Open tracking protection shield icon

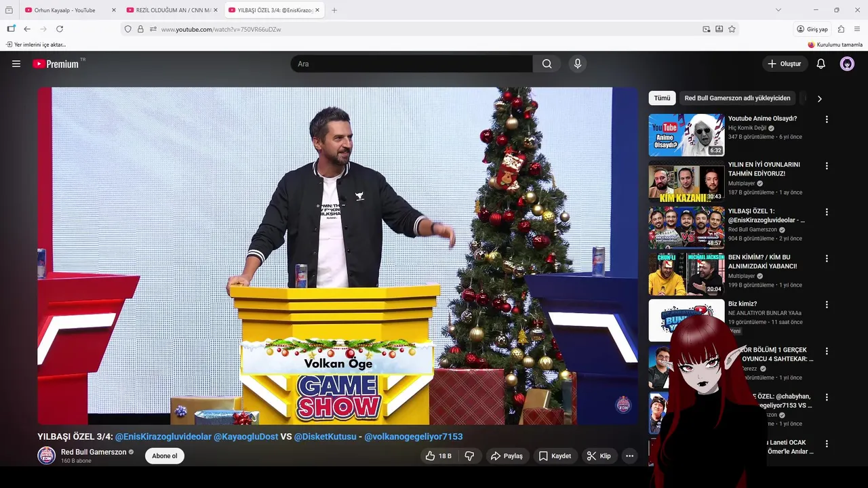coord(127,29)
